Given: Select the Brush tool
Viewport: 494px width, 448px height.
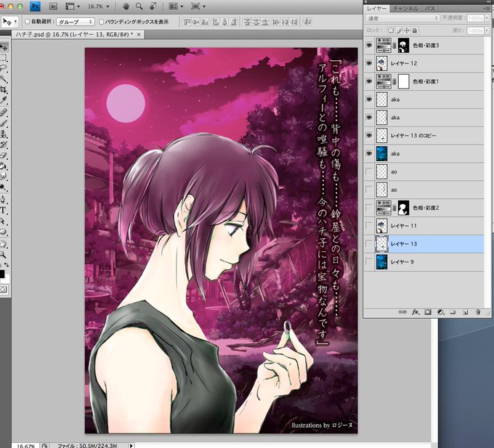Looking at the screenshot, I should point(4,123).
